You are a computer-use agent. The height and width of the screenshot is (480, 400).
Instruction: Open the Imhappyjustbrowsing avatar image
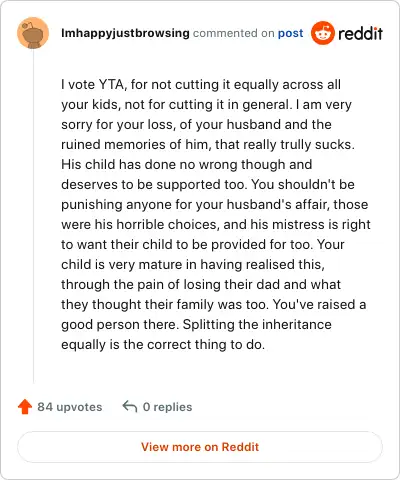pos(33,33)
